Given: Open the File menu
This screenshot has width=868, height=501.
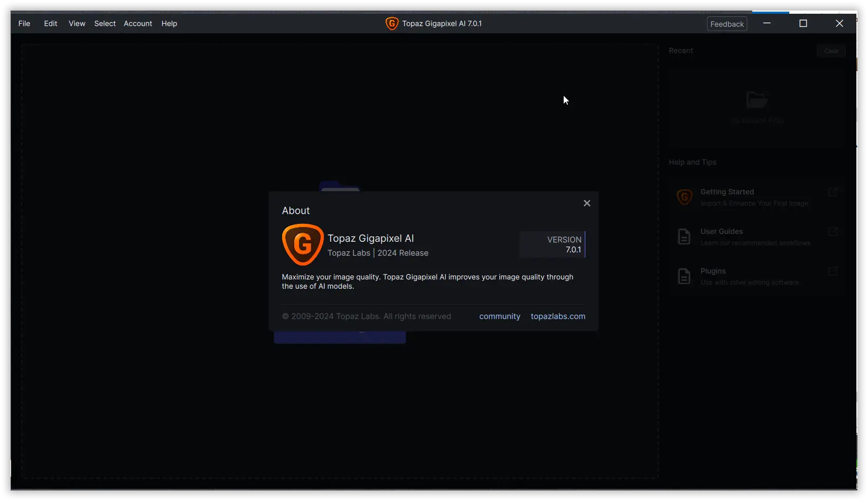Looking at the screenshot, I should pyautogui.click(x=24, y=23).
